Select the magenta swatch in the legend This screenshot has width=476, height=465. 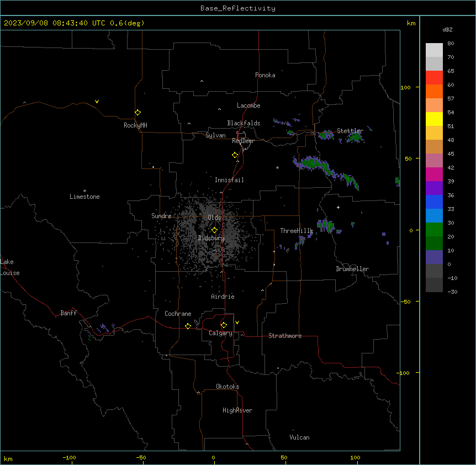click(x=434, y=174)
